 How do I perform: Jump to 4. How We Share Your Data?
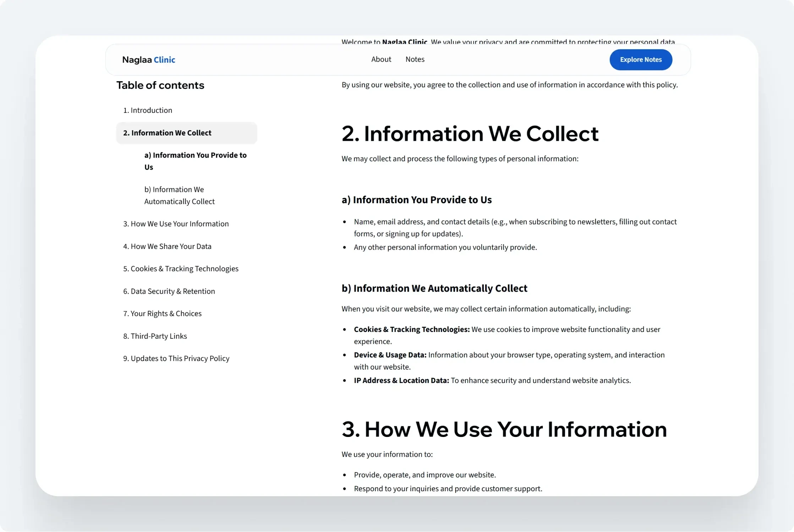[167, 246]
